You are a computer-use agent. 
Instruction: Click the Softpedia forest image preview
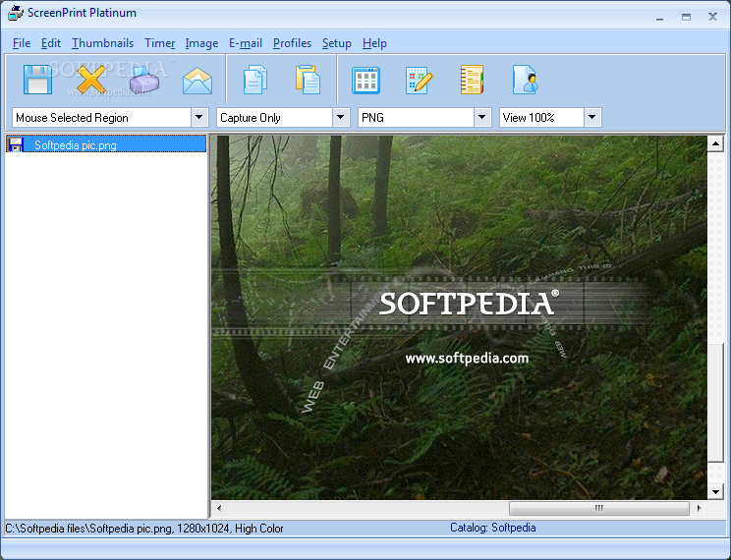point(459,317)
